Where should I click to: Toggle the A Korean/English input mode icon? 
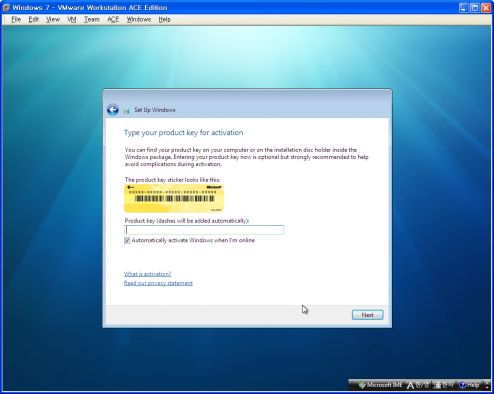click(411, 385)
